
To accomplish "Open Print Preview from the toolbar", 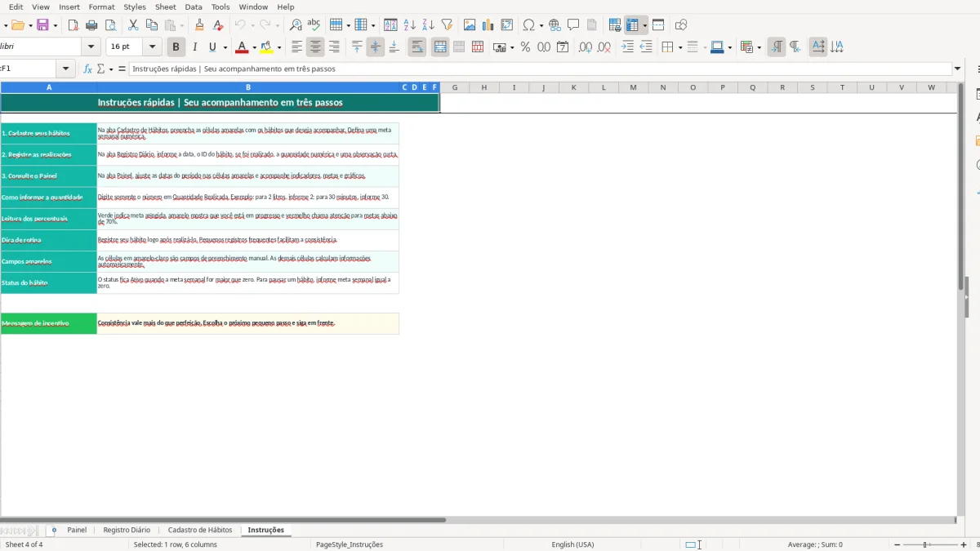I will (110, 25).
